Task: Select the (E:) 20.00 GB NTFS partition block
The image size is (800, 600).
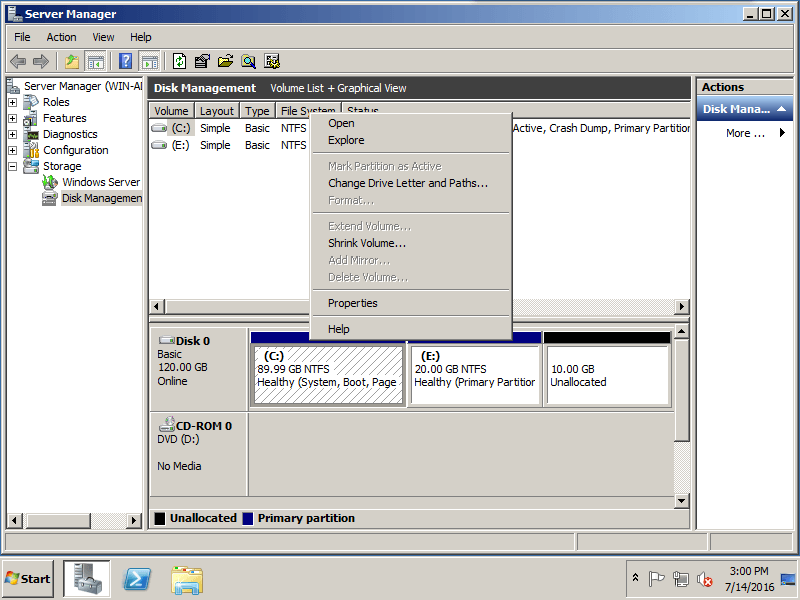Action: 475,375
